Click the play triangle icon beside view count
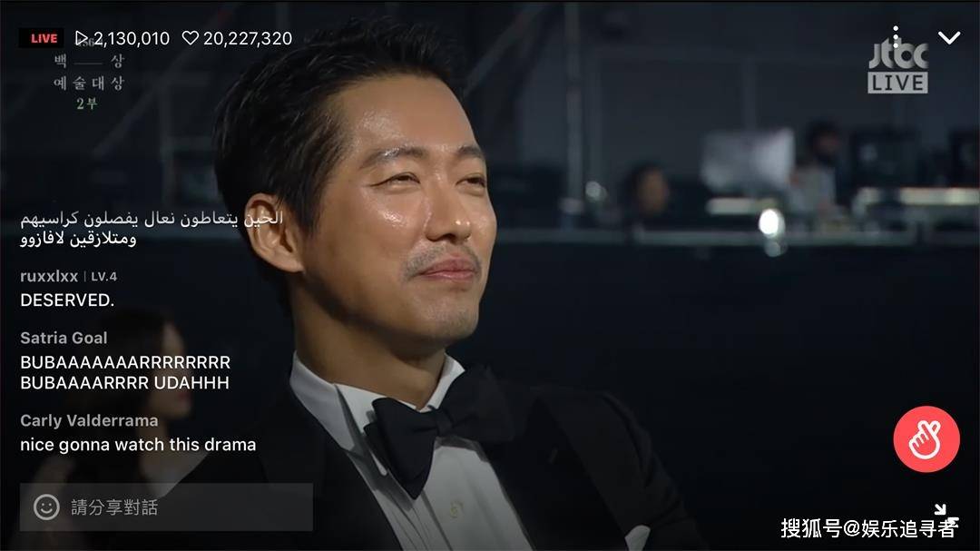 (82, 38)
